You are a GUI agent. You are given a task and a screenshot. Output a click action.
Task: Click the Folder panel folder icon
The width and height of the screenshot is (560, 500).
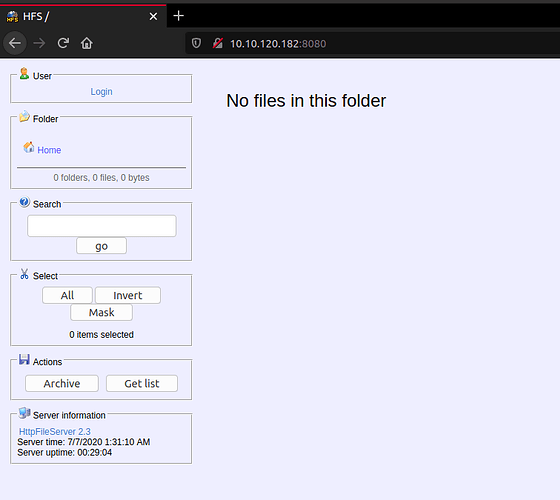[x=24, y=116]
